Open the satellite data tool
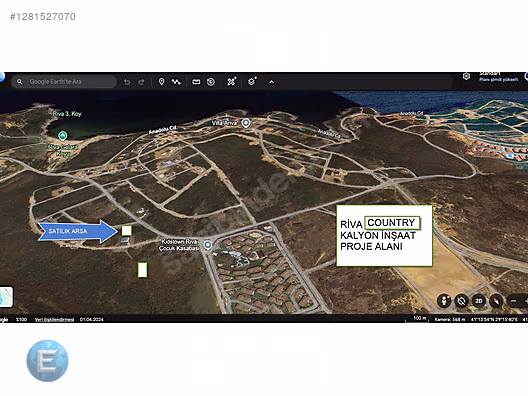This screenshot has height=396, width=528. [231, 81]
